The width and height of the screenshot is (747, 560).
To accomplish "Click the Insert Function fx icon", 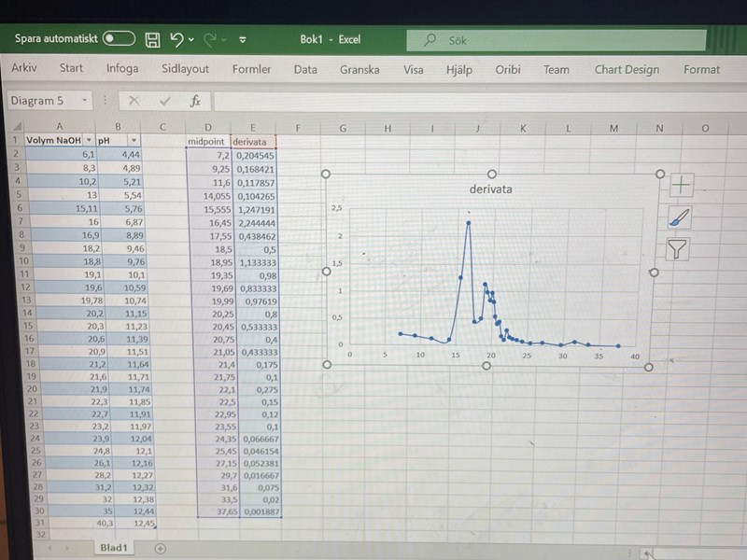I will click(195, 100).
